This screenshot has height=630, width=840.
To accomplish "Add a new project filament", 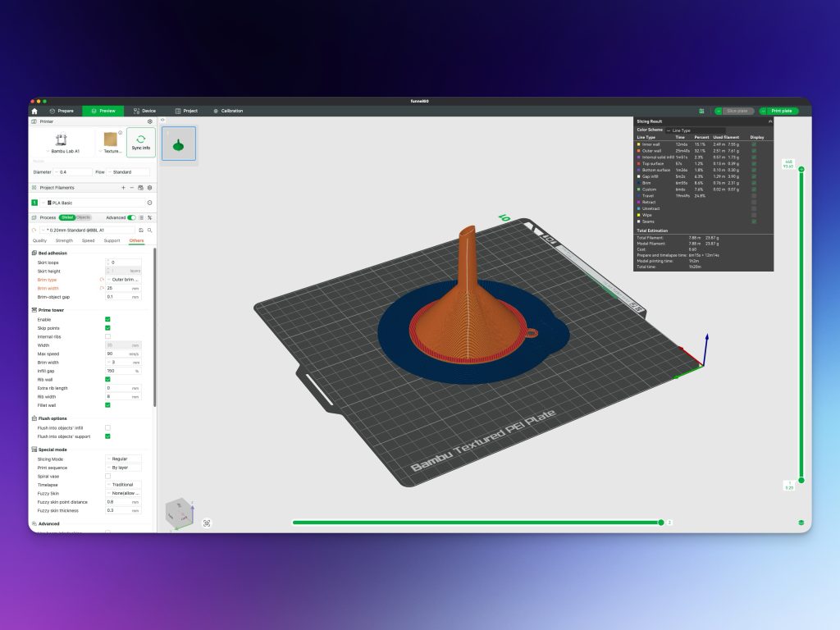I will (123, 188).
